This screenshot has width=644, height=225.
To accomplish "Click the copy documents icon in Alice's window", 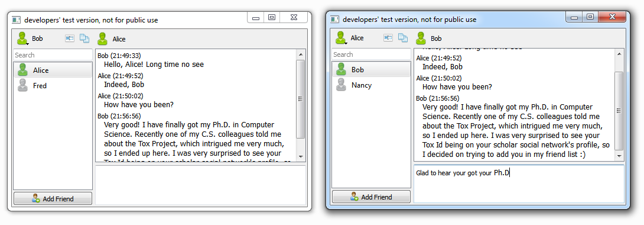I will coord(403,38).
